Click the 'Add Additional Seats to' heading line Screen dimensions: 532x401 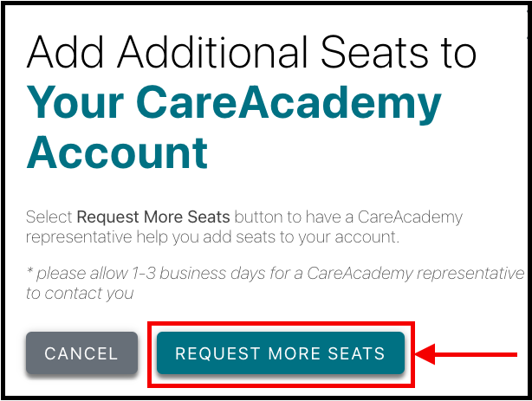pyautogui.click(x=251, y=54)
